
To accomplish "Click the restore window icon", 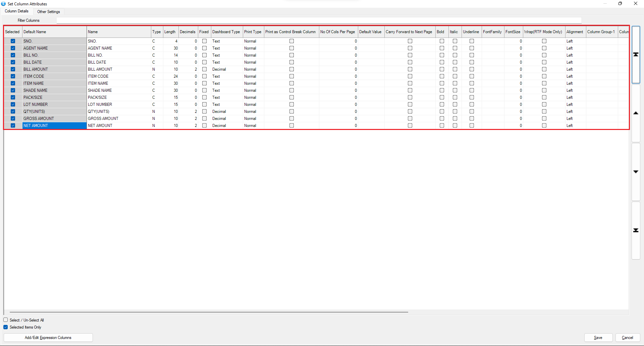I will click(x=620, y=4).
